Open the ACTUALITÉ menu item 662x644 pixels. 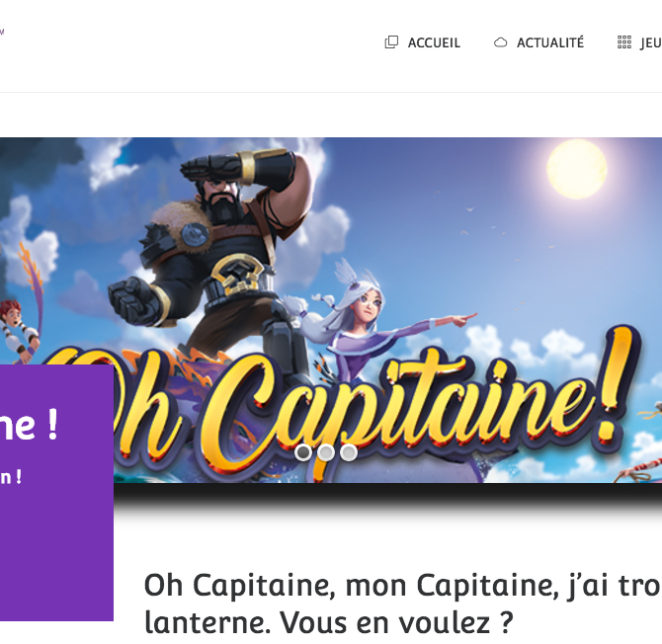pyautogui.click(x=550, y=42)
